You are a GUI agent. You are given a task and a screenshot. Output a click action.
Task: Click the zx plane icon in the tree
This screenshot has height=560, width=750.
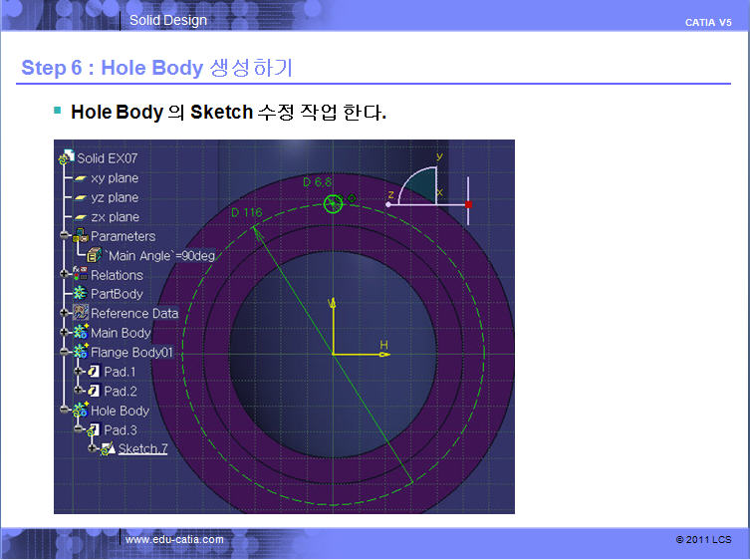coord(81,217)
